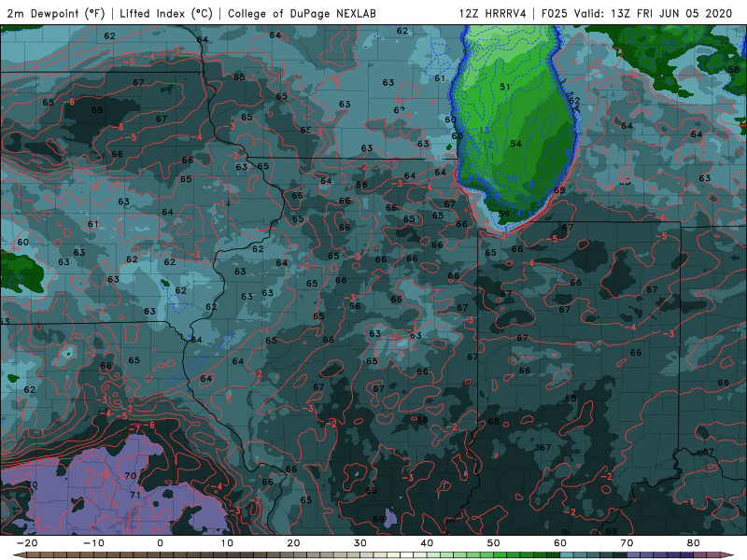Click the purple swatch near 70 on the color bar
Image resolution: width=747 pixels, height=560 pixels.
point(633,555)
